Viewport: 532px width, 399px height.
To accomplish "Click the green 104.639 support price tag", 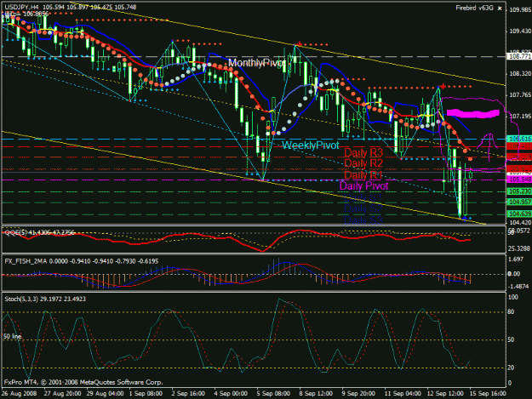I will [x=519, y=214].
